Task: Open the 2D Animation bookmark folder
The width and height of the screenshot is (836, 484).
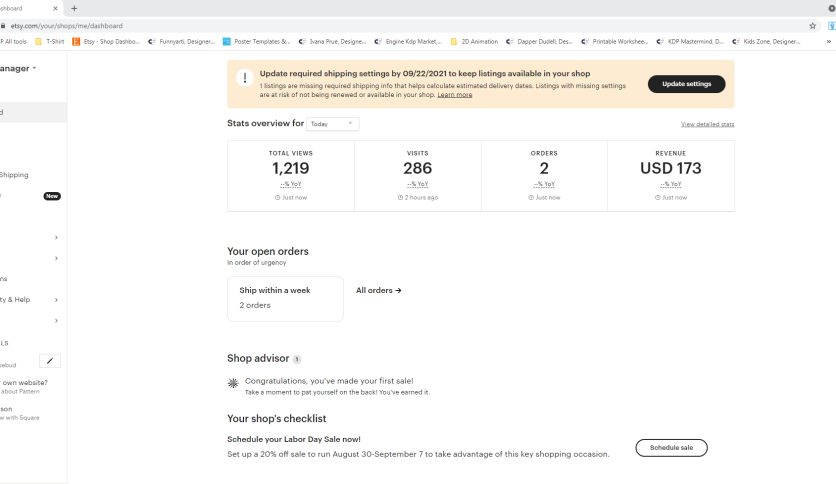Action: [x=474, y=42]
